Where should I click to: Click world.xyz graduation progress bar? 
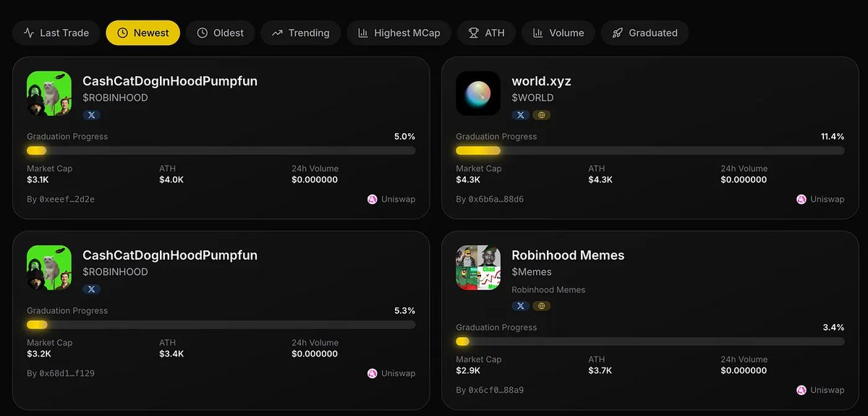650,150
